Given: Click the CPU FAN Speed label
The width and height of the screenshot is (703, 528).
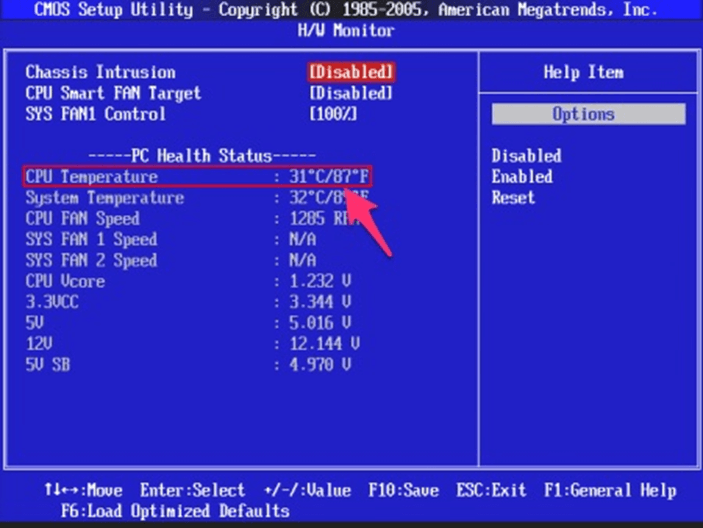Looking at the screenshot, I should pyautogui.click(x=82, y=219).
